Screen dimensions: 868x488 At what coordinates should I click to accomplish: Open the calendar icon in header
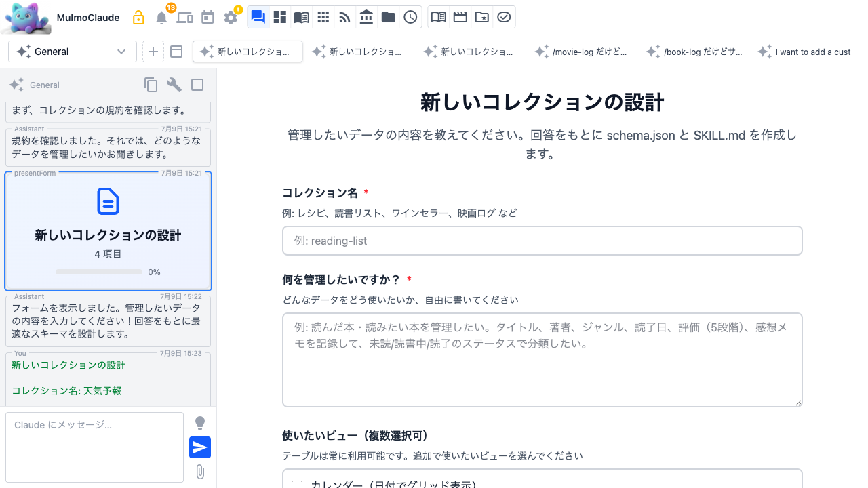pos(208,18)
